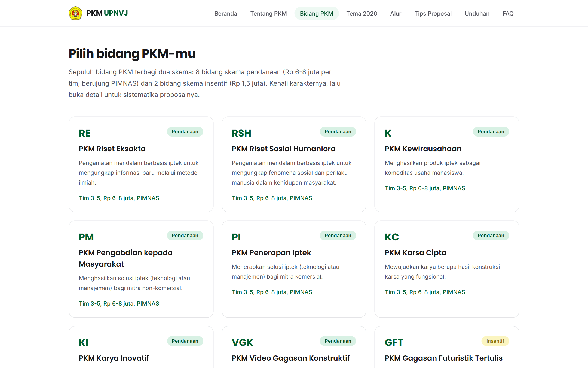Open Tema 2026 in navigation
The image size is (588, 368).
(362, 13)
